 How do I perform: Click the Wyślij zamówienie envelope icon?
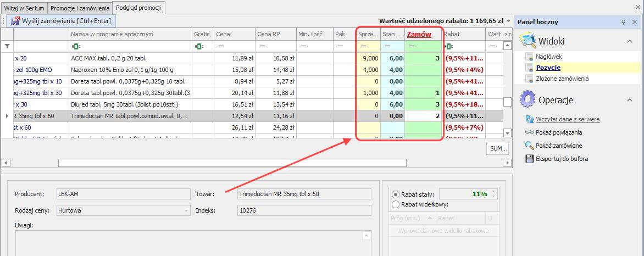point(15,21)
